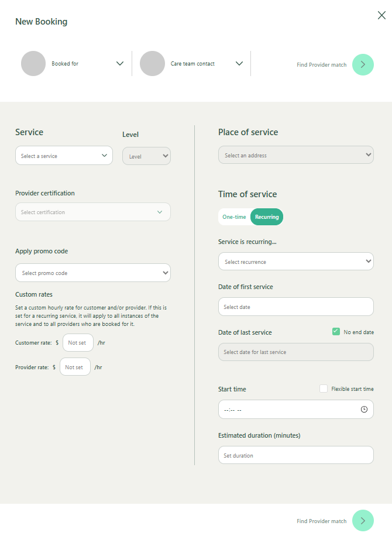Image resolution: width=392 pixels, height=543 pixels.
Task: Open the Select an address dropdown
Action: (295, 155)
